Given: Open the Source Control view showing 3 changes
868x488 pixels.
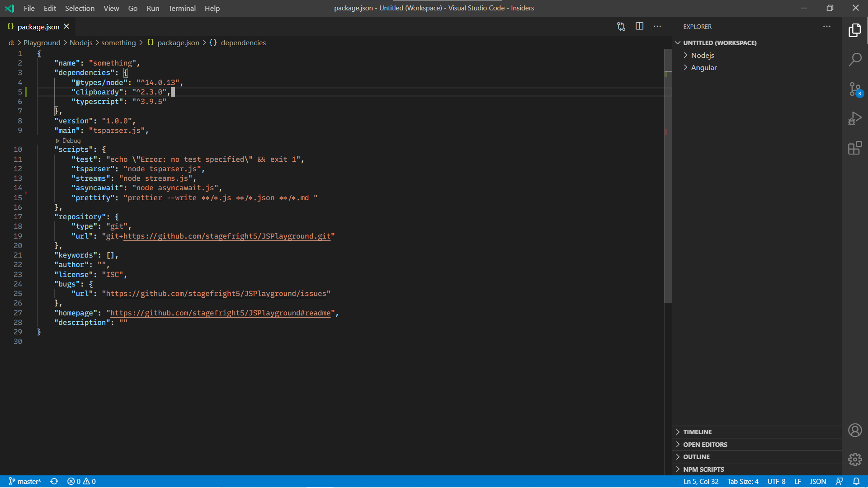Looking at the screenshot, I should pos(855,89).
